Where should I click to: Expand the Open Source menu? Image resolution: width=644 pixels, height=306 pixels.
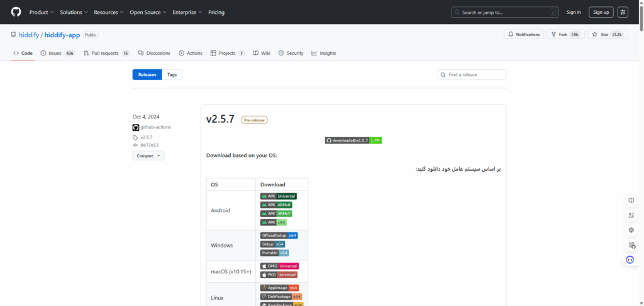pos(148,13)
